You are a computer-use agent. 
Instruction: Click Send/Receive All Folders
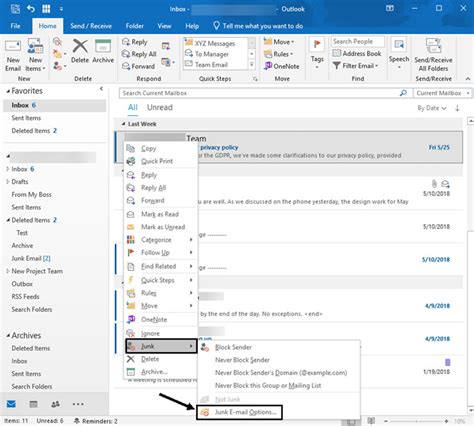pos(433,55)
